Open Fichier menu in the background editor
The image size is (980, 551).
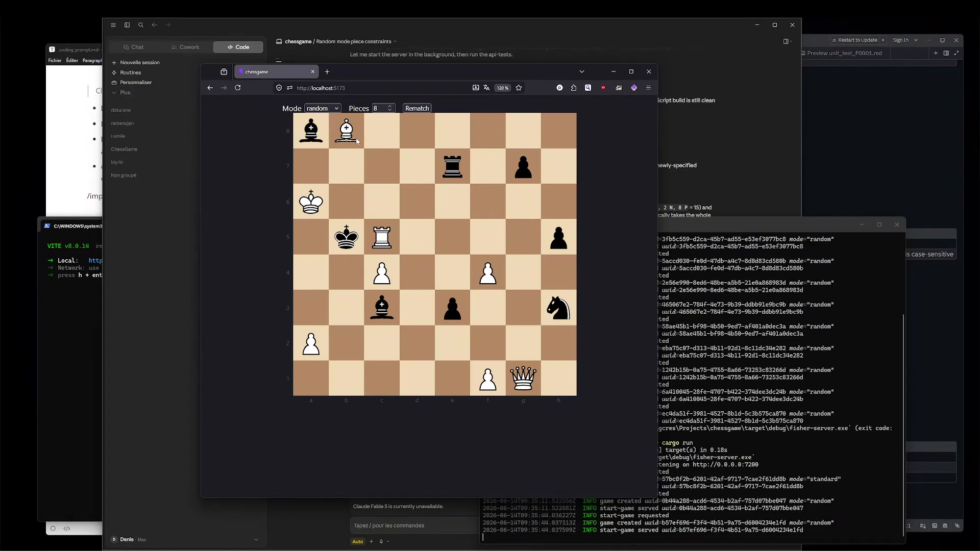(55, 61)
